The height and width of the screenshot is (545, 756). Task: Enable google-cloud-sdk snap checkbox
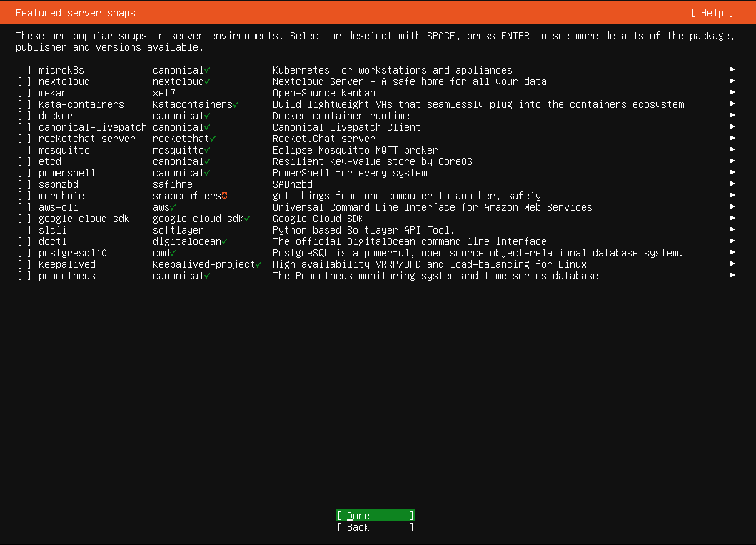(x=24, y=219)
